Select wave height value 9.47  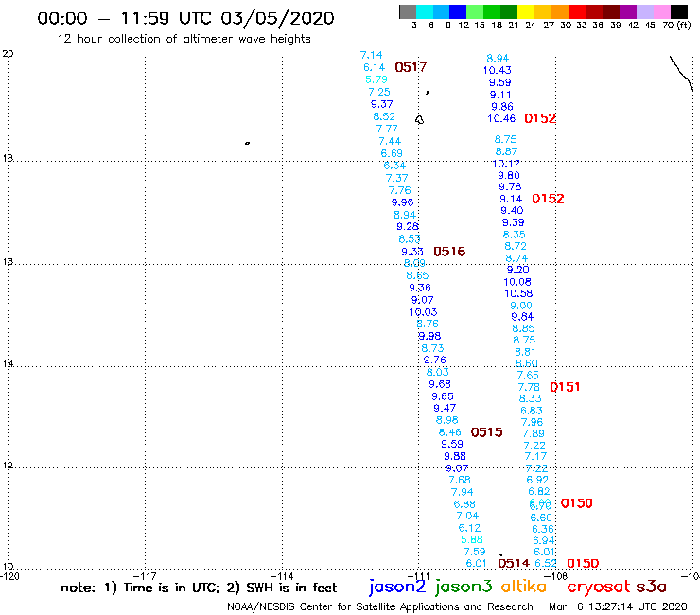(x=445, y=408)
